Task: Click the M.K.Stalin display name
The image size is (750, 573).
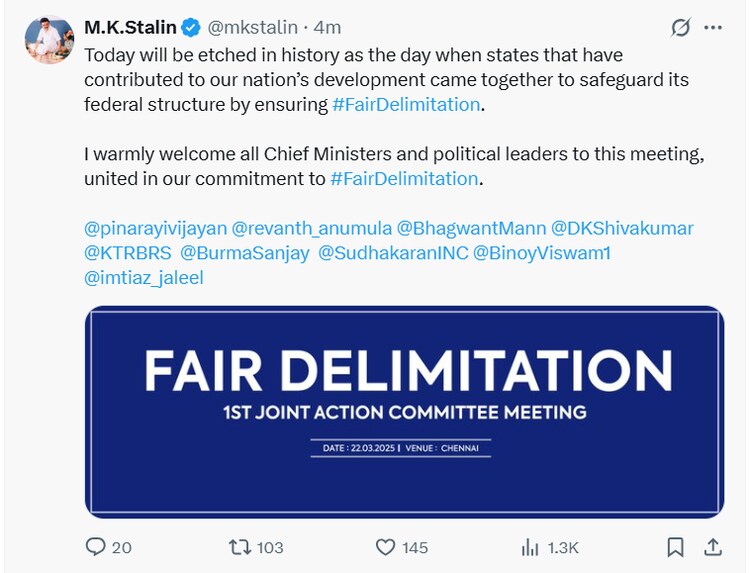Action: (x=129, y=28)
